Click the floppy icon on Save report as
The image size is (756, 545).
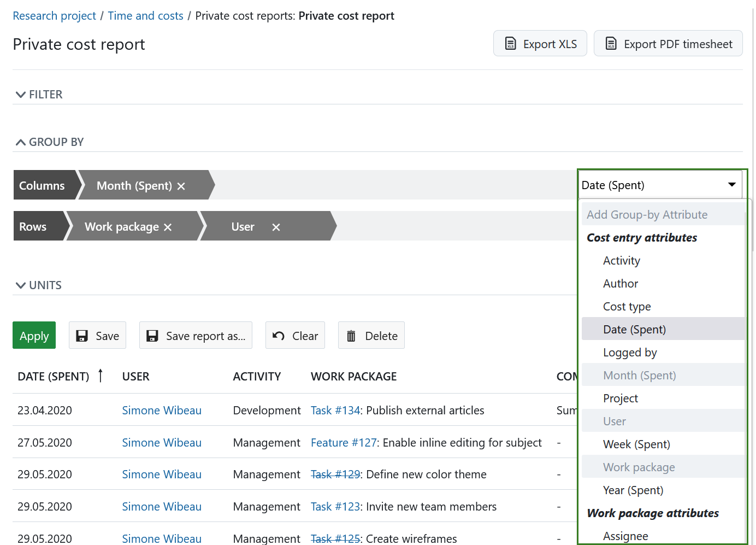(152, 336)
